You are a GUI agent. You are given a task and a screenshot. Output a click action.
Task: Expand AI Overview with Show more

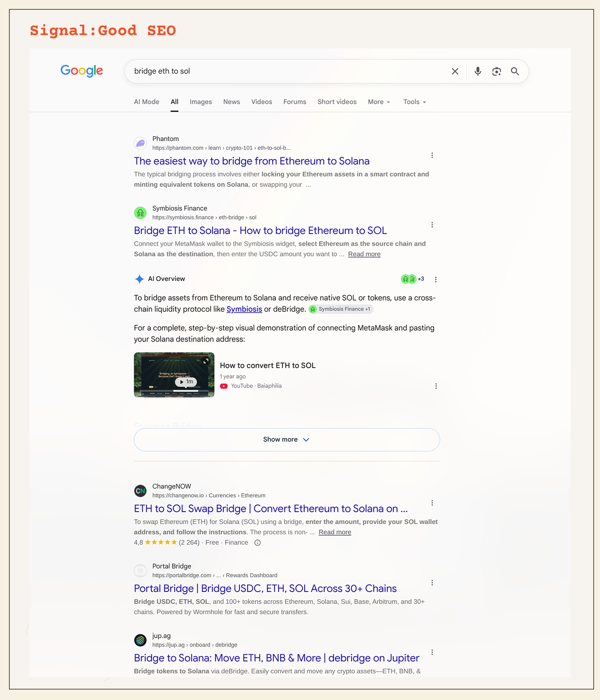(287, 439)
